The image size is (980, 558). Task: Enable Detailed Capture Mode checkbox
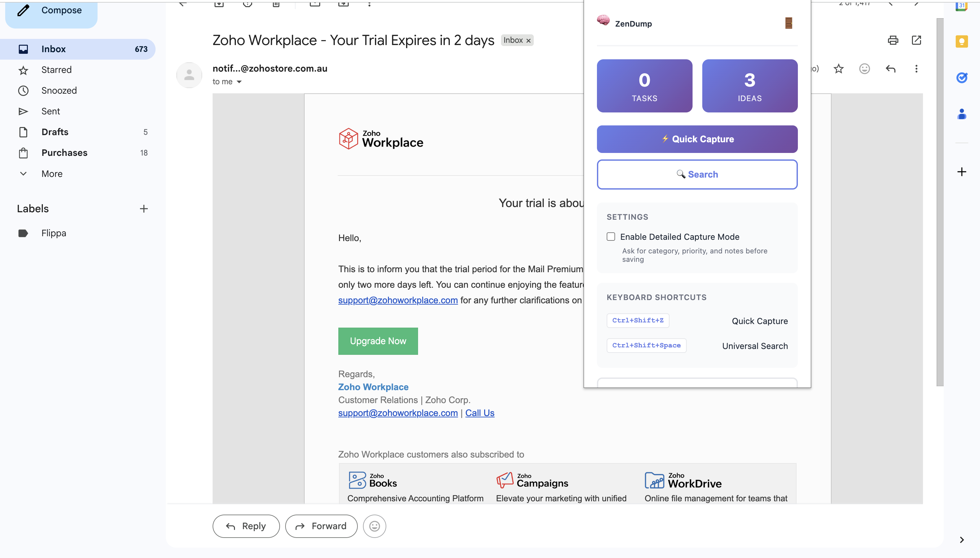tap(611, 237)
